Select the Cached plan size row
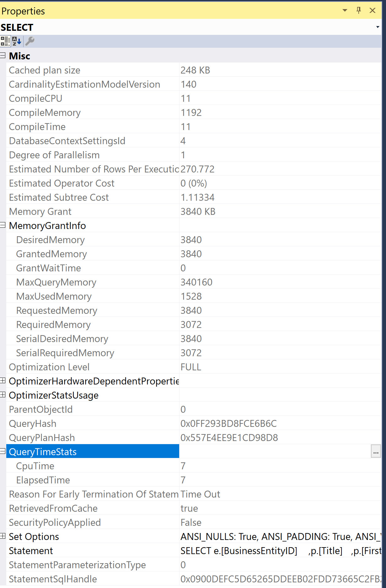This screenshot has width=386, height=588. click(194, 70)
